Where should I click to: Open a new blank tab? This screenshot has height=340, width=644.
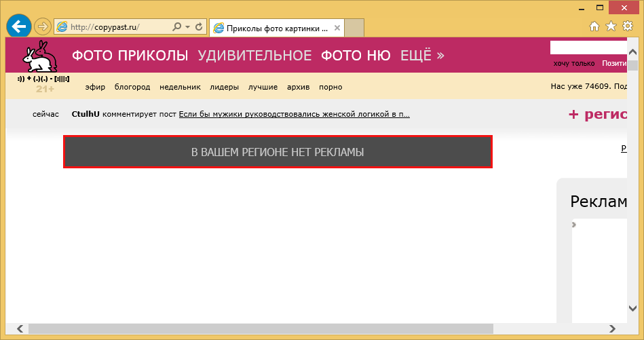(x=354, y=28)
